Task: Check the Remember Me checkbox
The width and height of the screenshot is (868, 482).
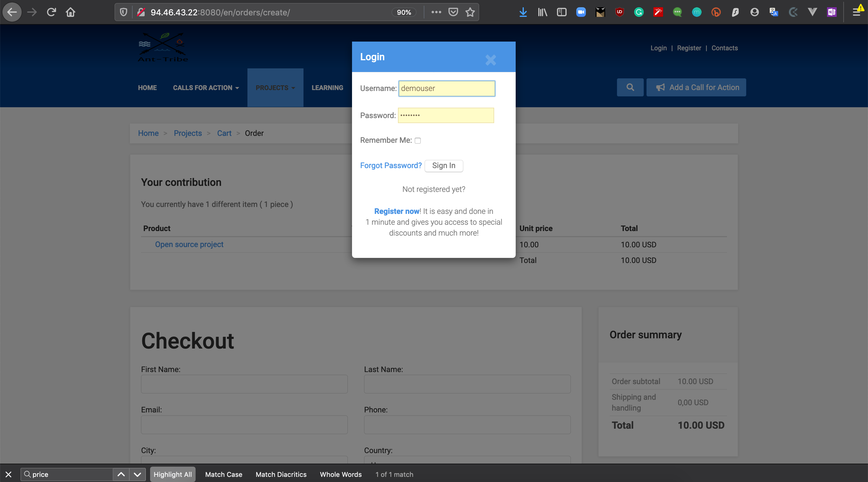Action: pos(417,141)
